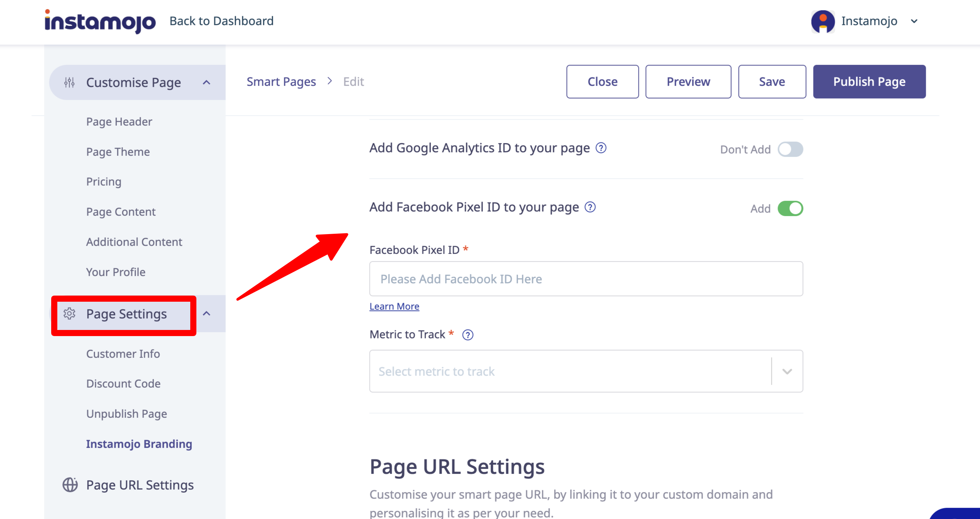Screen dimensions: 980x519
Task: Focus the Facebook Pixel ID input field
Action: coord(586,279)
